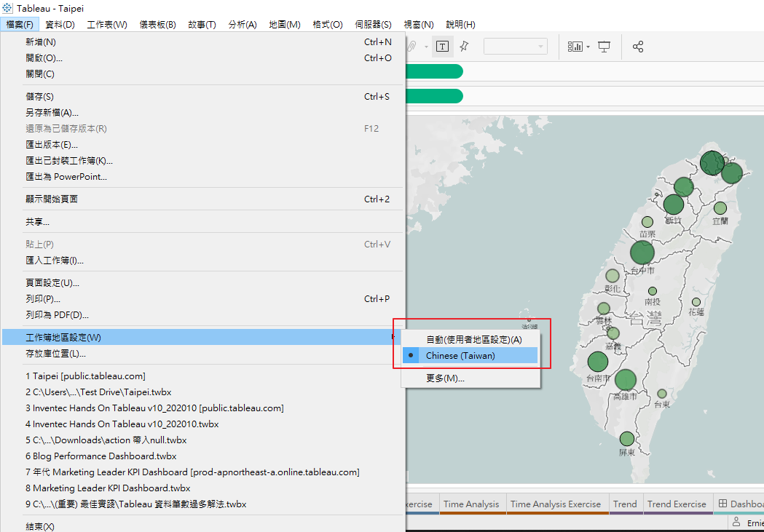Select the 台中市 circle mark on map
The image size is (764, 532).
tap(642, 253)
